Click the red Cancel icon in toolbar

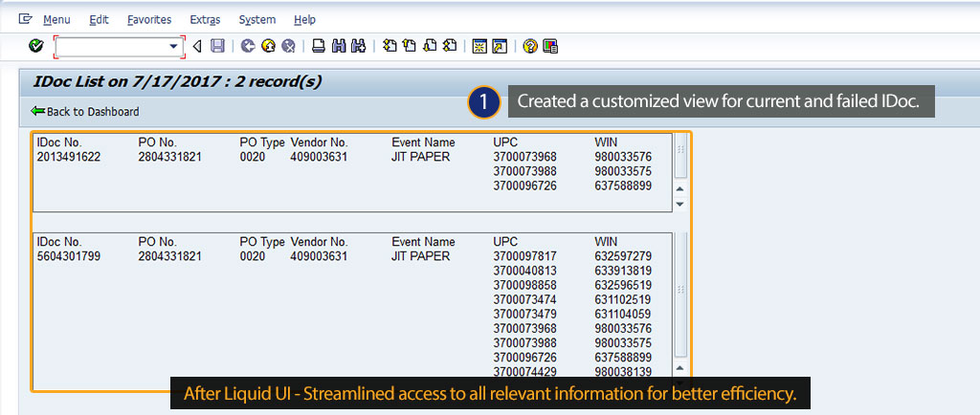coord(287,46)
